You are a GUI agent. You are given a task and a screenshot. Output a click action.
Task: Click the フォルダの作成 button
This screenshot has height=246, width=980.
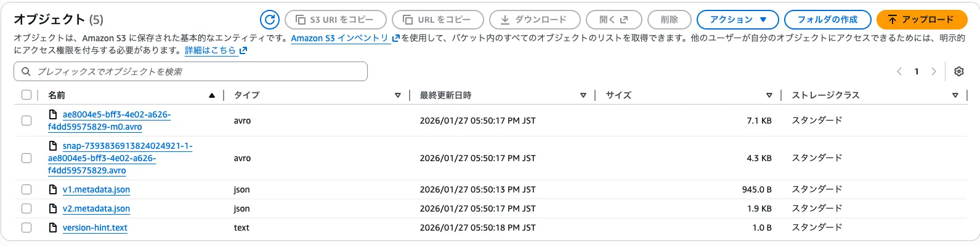(827, 20)
